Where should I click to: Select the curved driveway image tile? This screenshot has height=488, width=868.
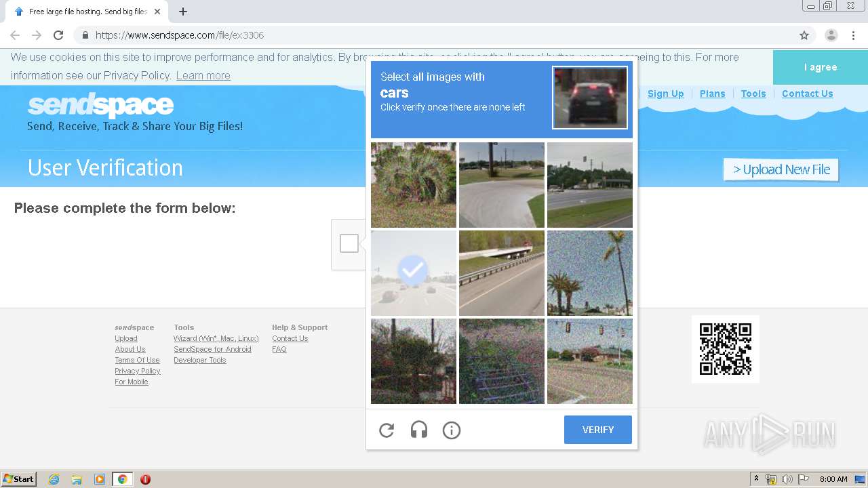502,185
